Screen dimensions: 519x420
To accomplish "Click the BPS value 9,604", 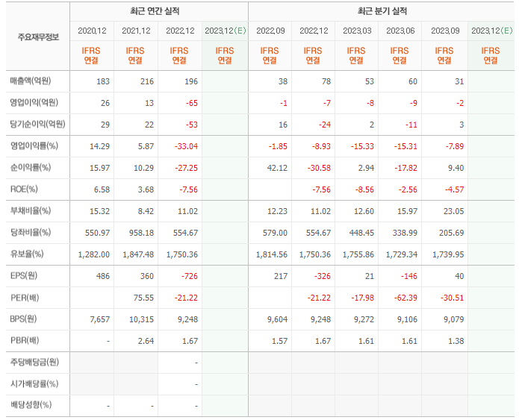I will (277, 319).
